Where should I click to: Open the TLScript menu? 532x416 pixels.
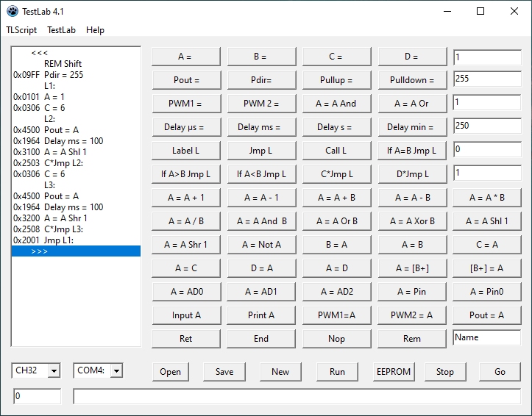[21, 30]
